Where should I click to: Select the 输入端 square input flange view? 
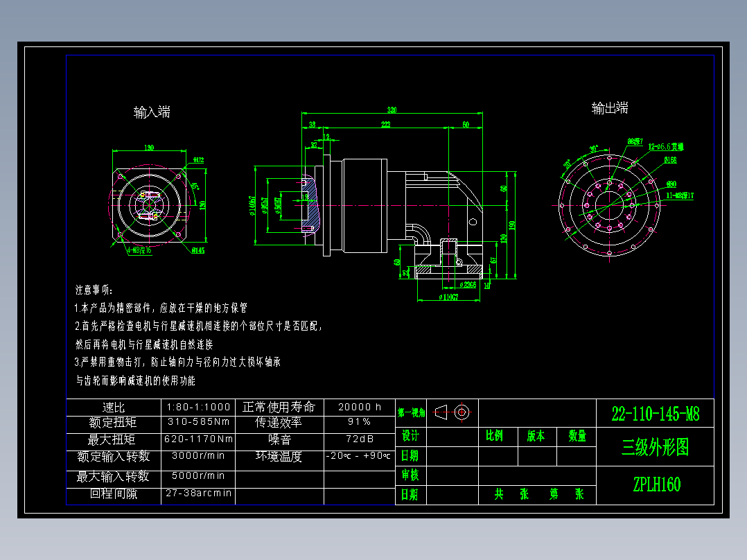[149, 204]
